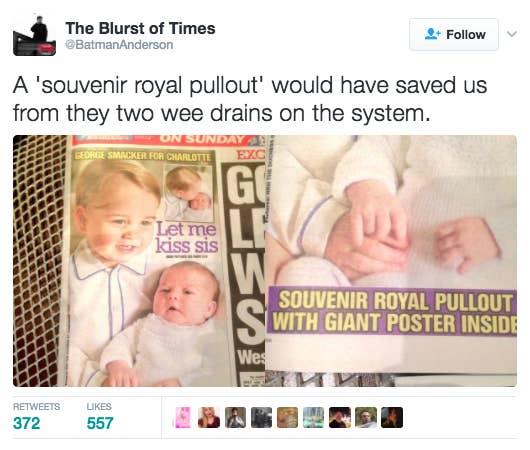Click the first pink liker avatar
Image resolution: width=530 pixels, height=450 pixels.
[183, 418]
